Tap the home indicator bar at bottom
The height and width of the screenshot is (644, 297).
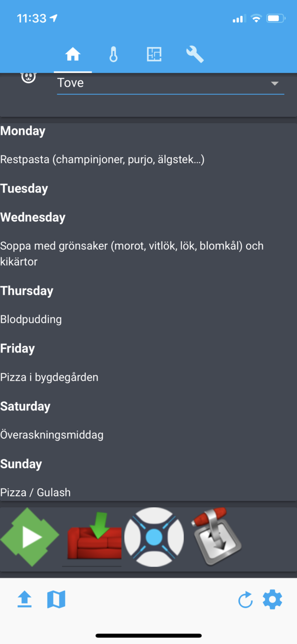[x=148, y=635]
